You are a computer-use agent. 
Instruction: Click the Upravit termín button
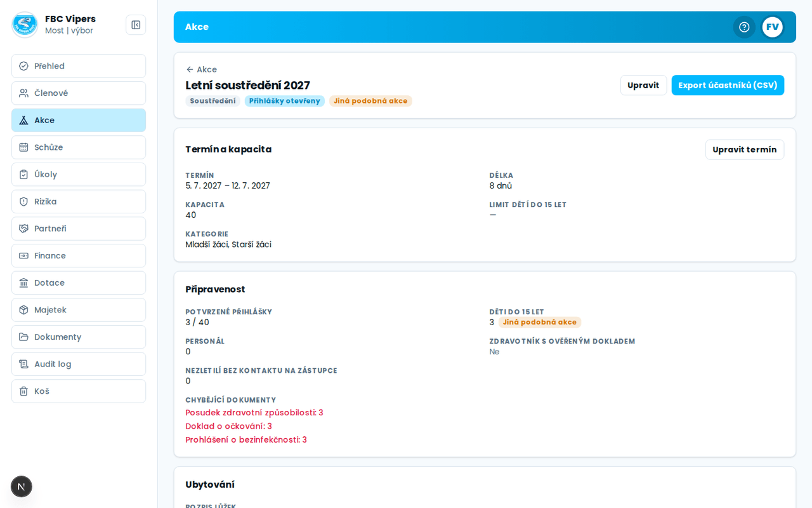tap(745, 149)
